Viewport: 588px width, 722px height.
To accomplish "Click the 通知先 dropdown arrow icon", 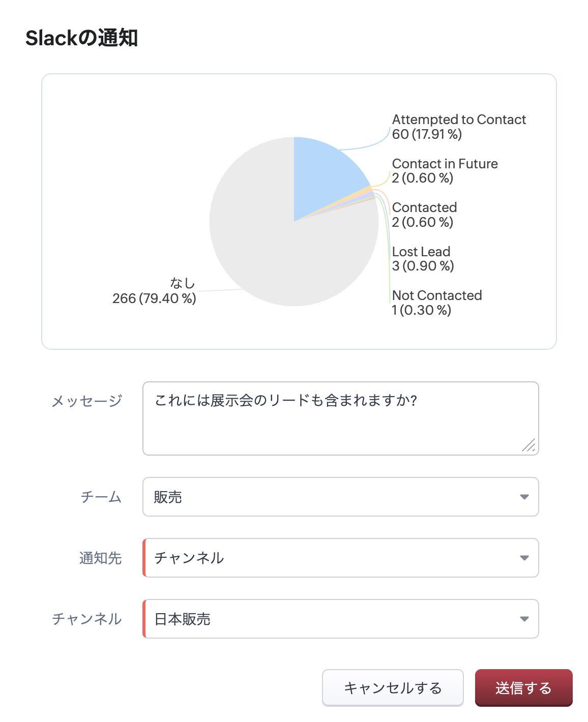I will pos(524,558).
